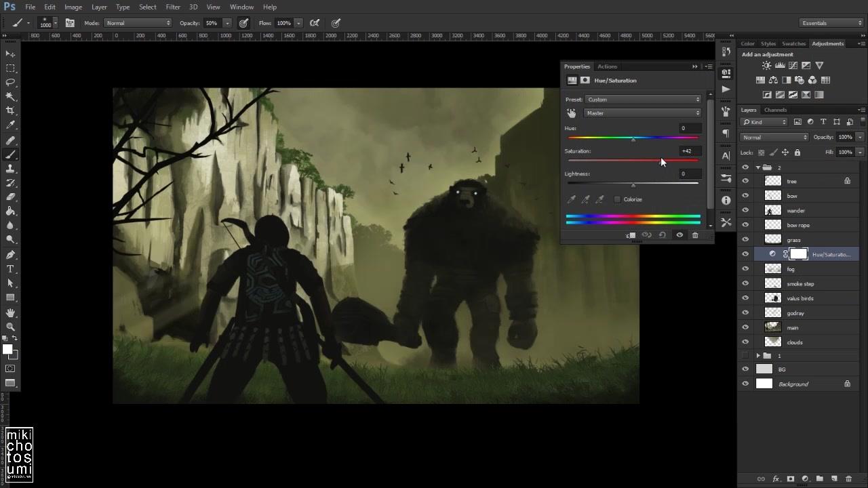Viewport: 868px width, 488px height.
Task: Clip adjustment to layer below
Action: coord(631,235)
